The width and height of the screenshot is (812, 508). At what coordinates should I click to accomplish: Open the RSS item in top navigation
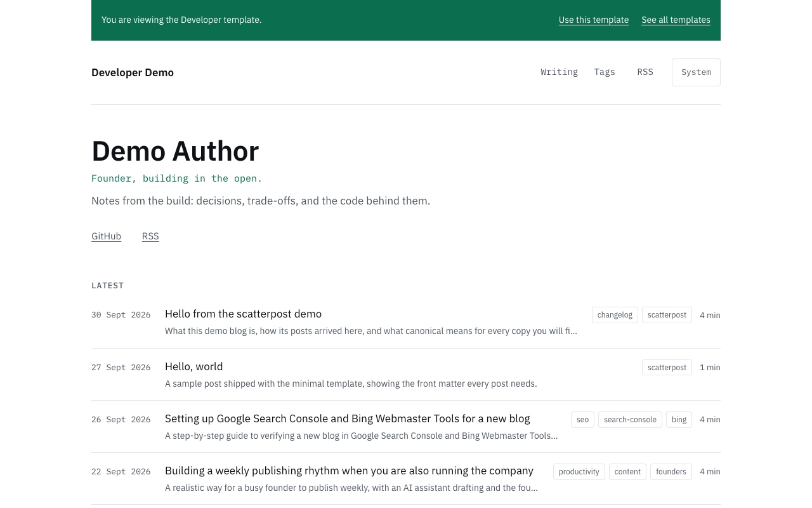coord(645,72)
